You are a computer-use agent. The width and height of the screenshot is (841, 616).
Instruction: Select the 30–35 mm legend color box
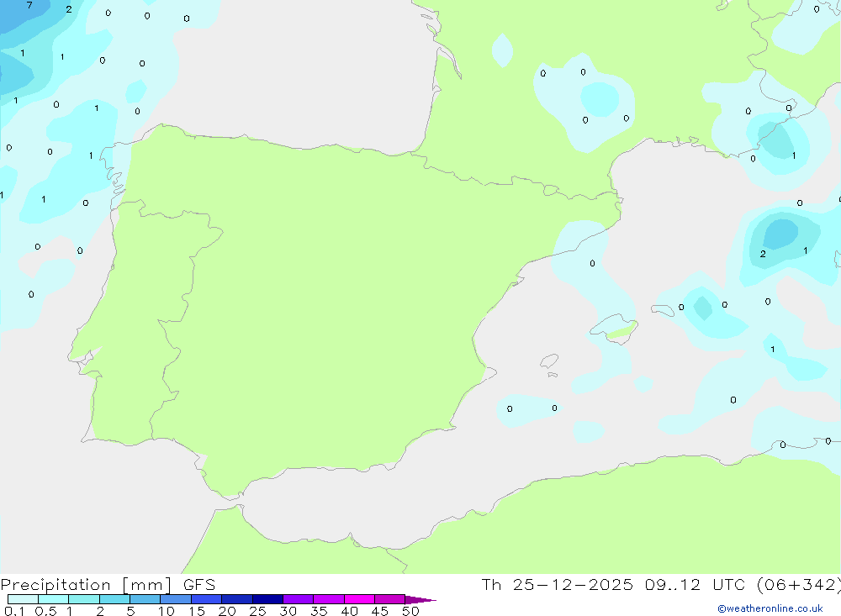click(x=299, y=599)
